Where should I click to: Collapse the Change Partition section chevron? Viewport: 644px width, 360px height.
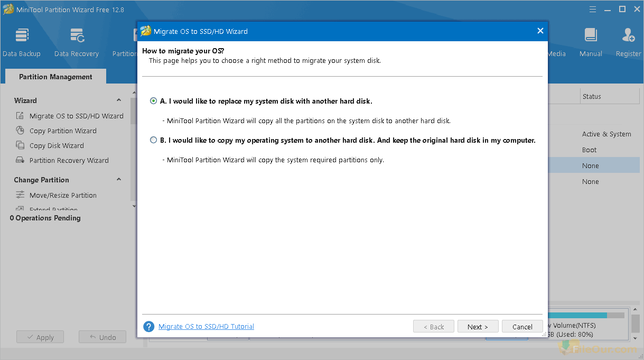click(119, 180)
